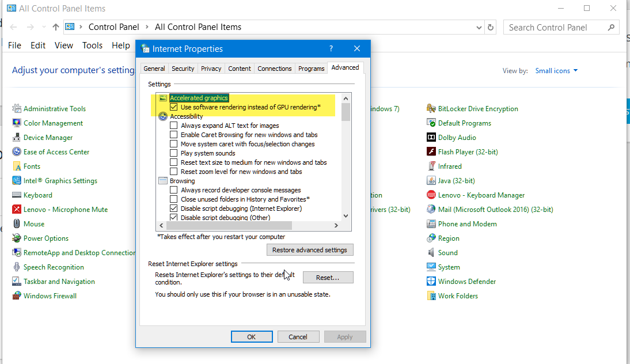Enable Always record developer console messages
This screenshot has width=630, height=364.
point(173,190)
